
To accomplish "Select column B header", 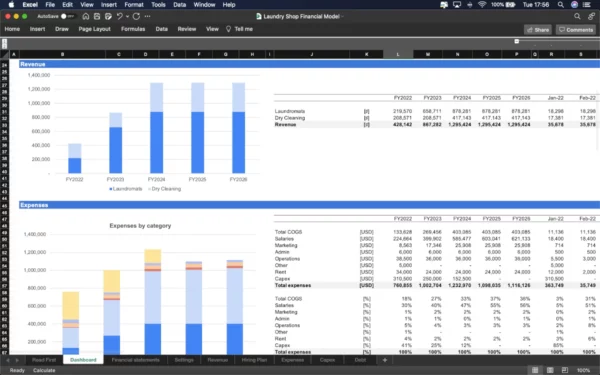I will coord(62,54).
